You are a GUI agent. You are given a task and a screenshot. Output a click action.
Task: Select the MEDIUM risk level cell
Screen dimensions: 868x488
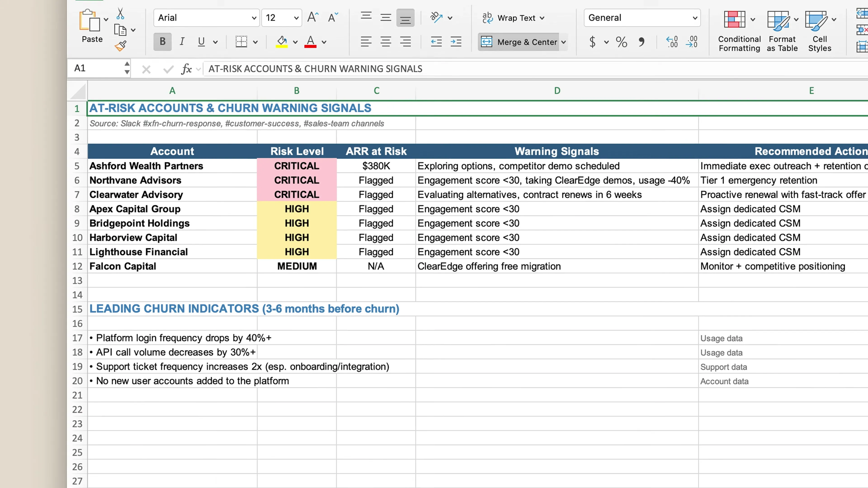(x=297, y=266)
